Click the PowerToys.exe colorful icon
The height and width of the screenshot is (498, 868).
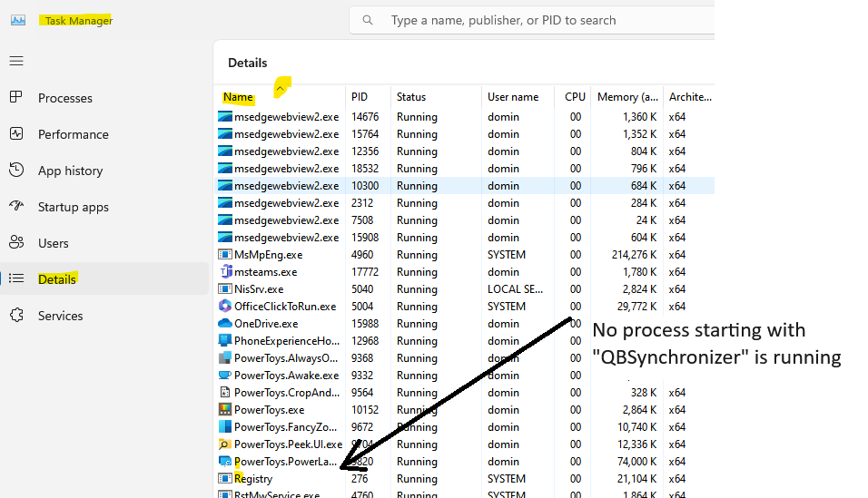(225, 409)
